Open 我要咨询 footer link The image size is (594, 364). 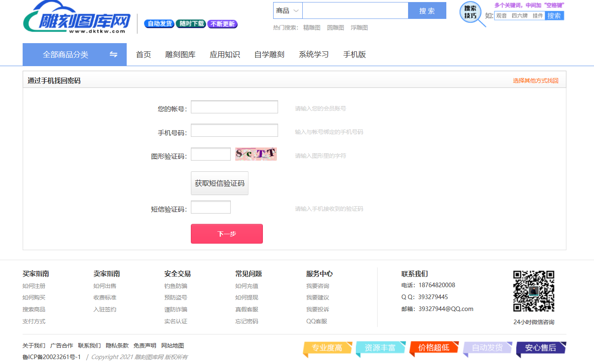(318, 286)
